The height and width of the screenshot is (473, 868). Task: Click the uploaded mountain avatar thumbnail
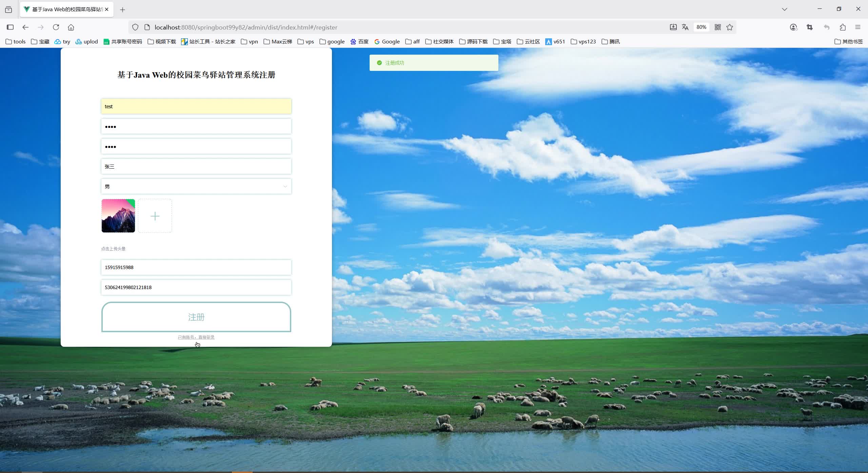tap(118, 216)
